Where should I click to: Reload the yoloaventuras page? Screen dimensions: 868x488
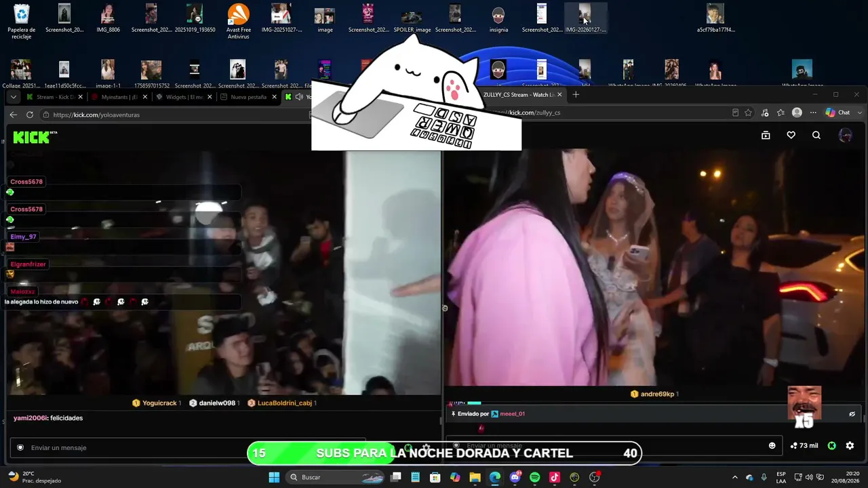[x=30, y=115]
